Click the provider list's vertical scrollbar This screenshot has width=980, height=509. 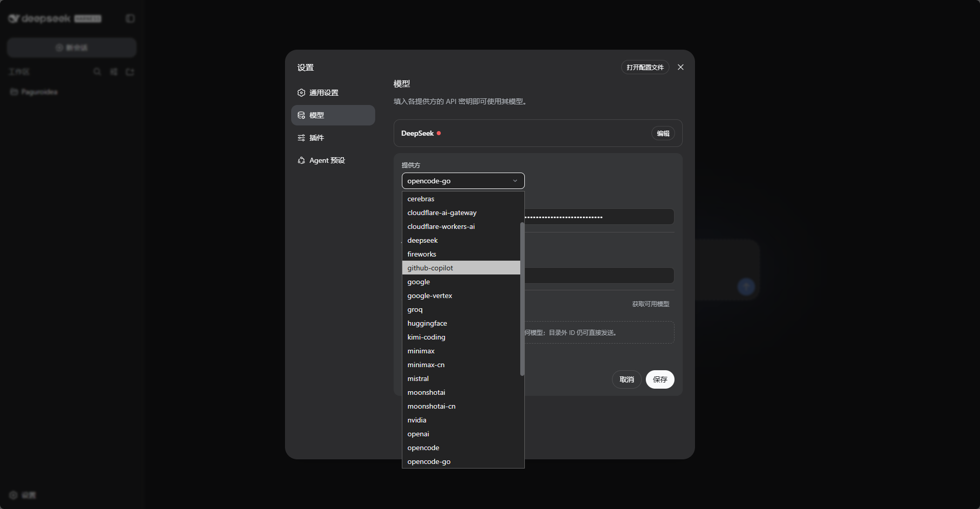coord(522,299)
